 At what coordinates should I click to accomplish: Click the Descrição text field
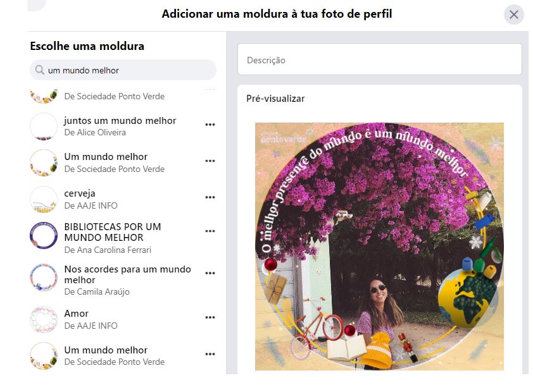380,59
